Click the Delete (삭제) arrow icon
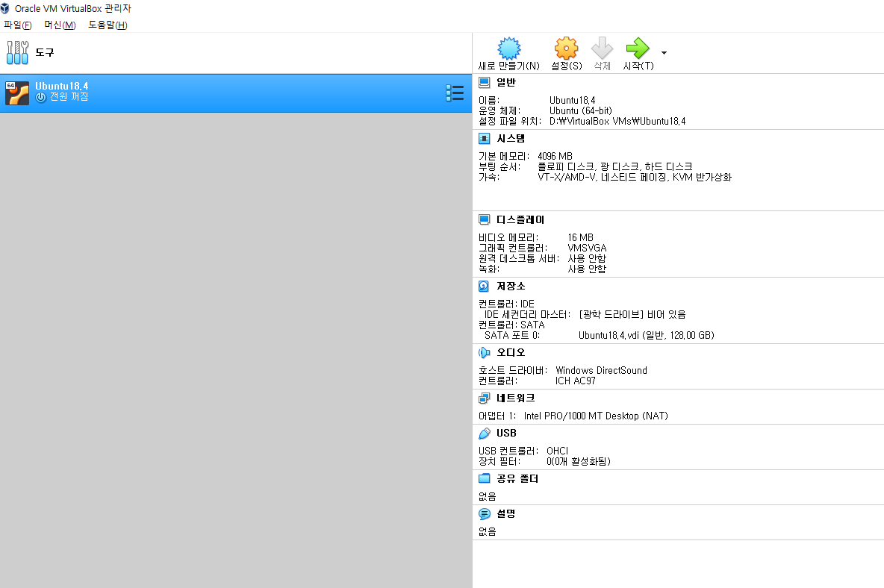This screenshot has width=884, height=588. point(602,49)
